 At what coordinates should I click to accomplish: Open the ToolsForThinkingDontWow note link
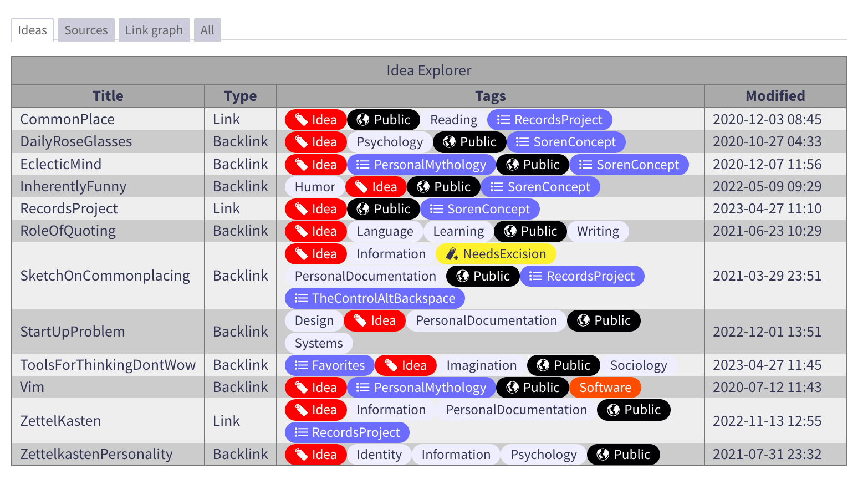click(x=108, y=365)
